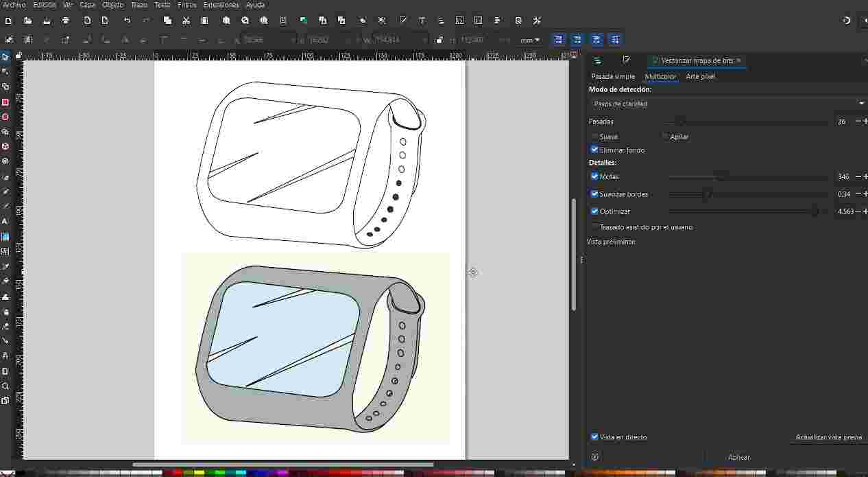Click the Motas slider handle
868x477 pixels.
(x=720, y=176)
